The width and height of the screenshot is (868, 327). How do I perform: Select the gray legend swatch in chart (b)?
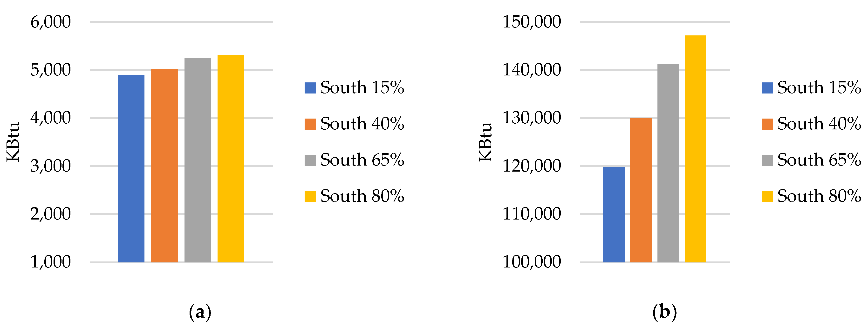tap(767, 160)
